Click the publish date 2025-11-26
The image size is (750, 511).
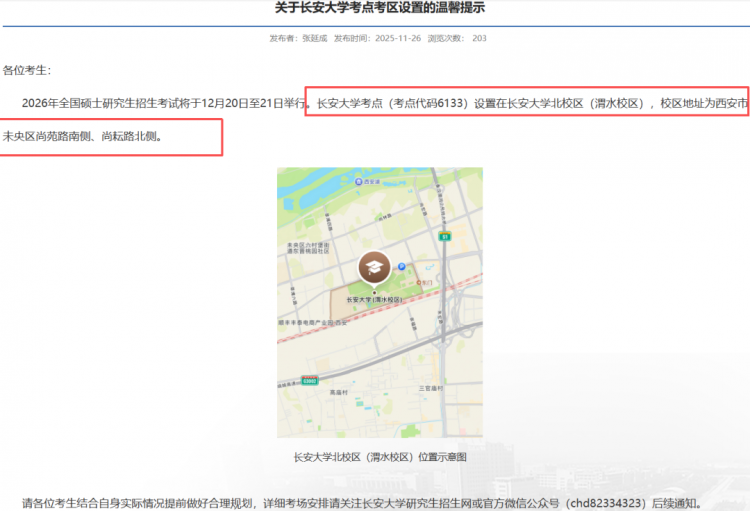click(x=398, y=38)
